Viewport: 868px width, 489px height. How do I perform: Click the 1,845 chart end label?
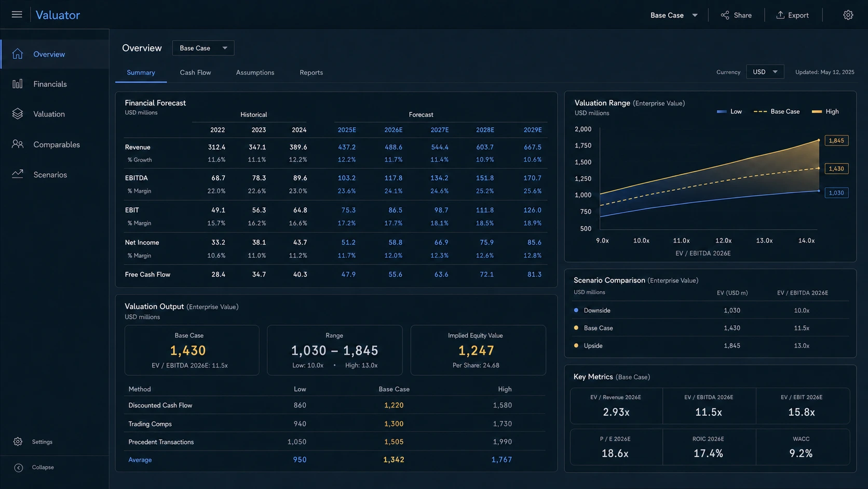click(x=836, y=140)
